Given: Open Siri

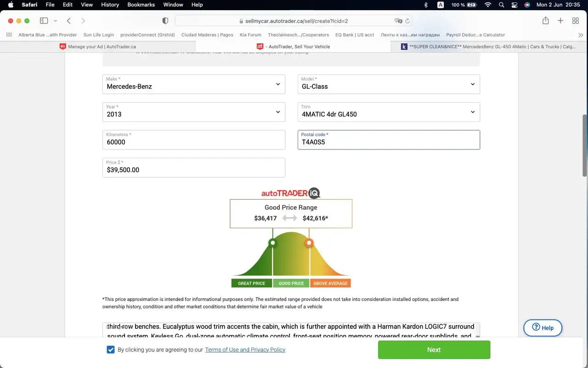Looking at the screenshot, I should tap(527, 5).
